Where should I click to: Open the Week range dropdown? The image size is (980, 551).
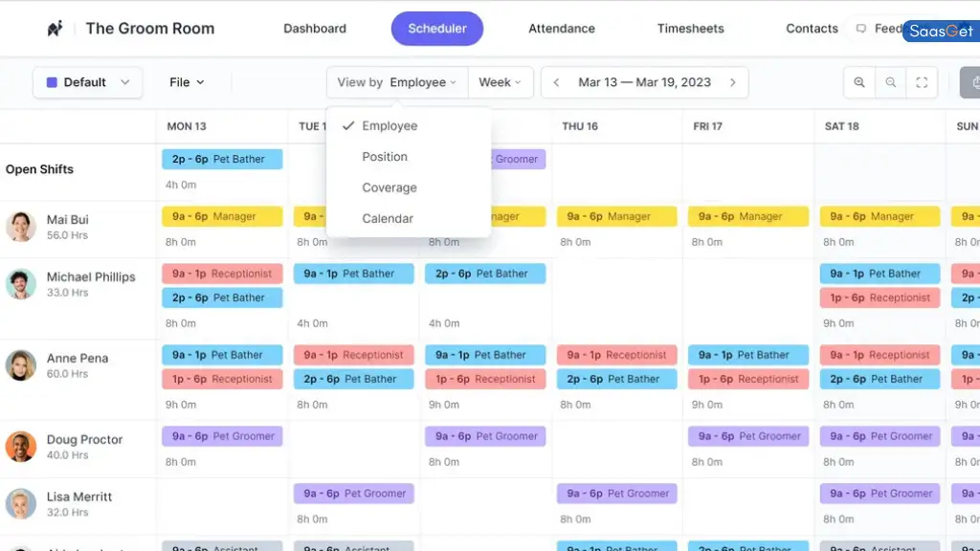500,82
